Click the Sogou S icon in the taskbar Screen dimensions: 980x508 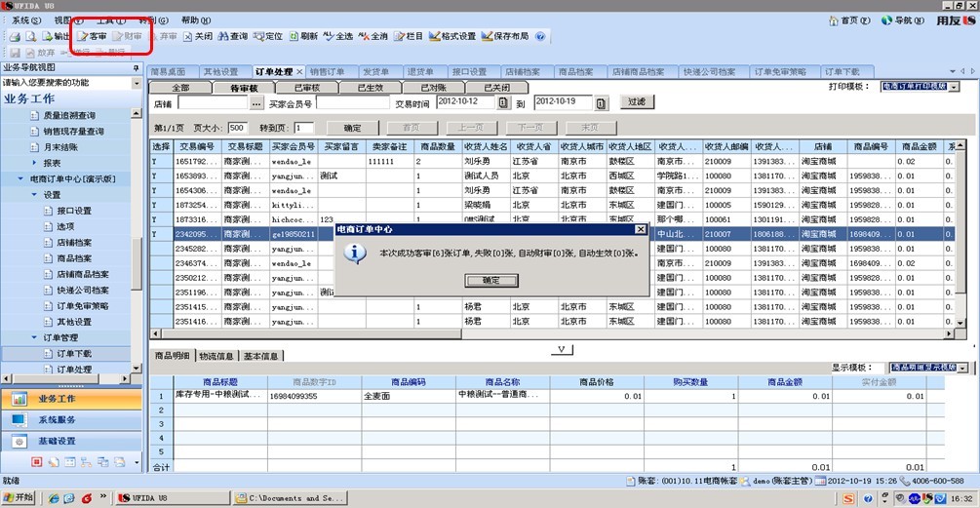click(x=848, y=498)
